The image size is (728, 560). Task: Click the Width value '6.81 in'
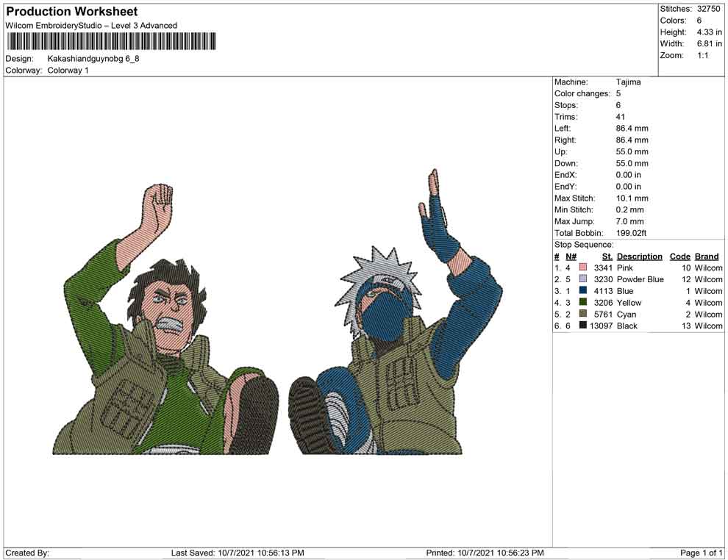pyautogui.click(x=709, y=43)
